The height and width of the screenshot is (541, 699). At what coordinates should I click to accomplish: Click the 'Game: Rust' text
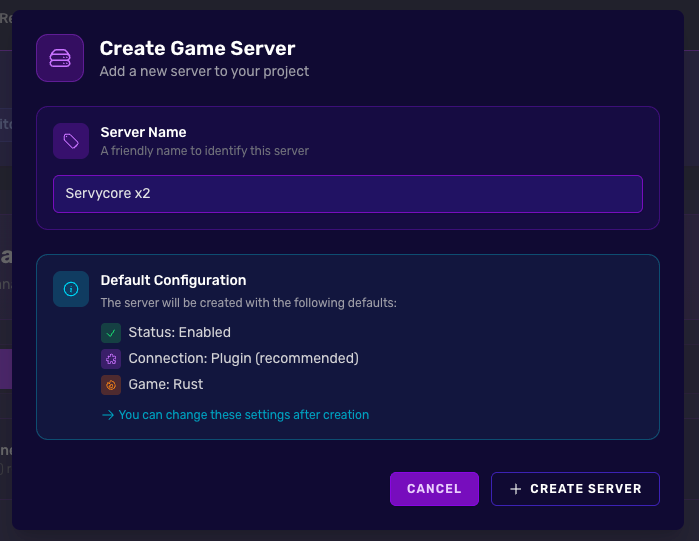(166, 384)
